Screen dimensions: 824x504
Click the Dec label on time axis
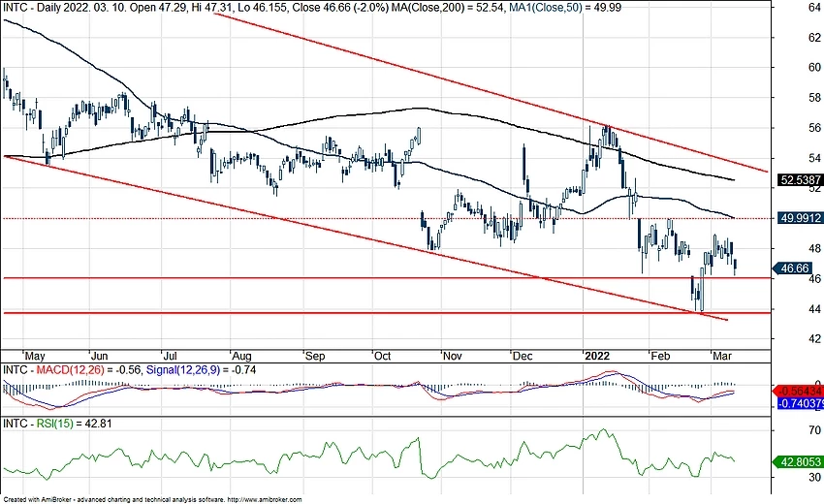[523, 356]
